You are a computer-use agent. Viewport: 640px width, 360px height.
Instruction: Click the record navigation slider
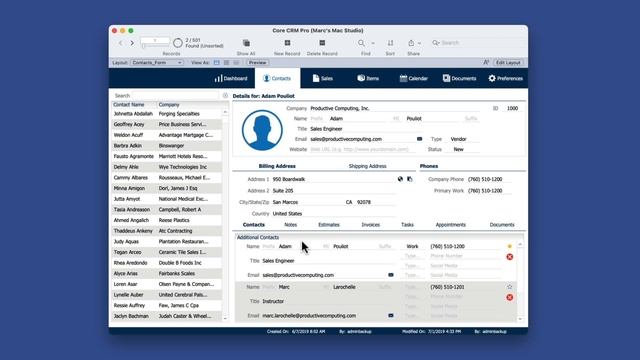[x=155, y=47]
